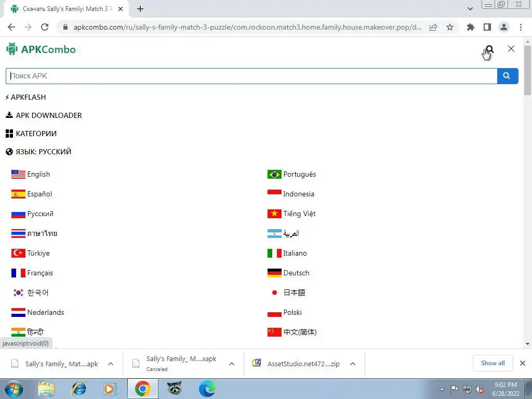Select the Polski language link
Image resolution: width=532 pixels, height=399 pixels.
click(292, 312)
